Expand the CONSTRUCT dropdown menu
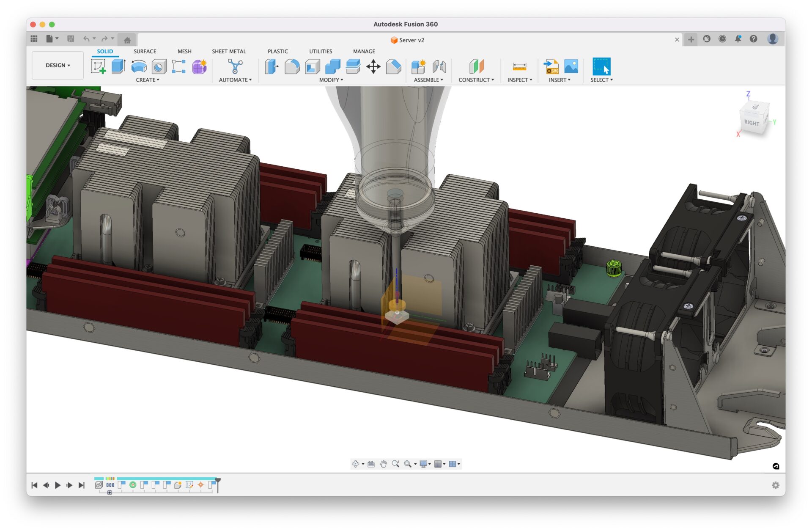The height and width of the screenshot is (531, 812). pyautogui.click(x=476, y=80)
